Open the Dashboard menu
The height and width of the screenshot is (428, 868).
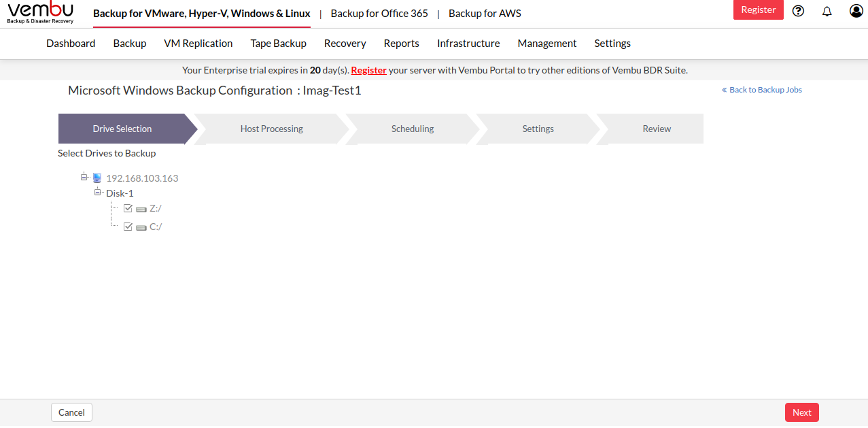click(71, 44)
